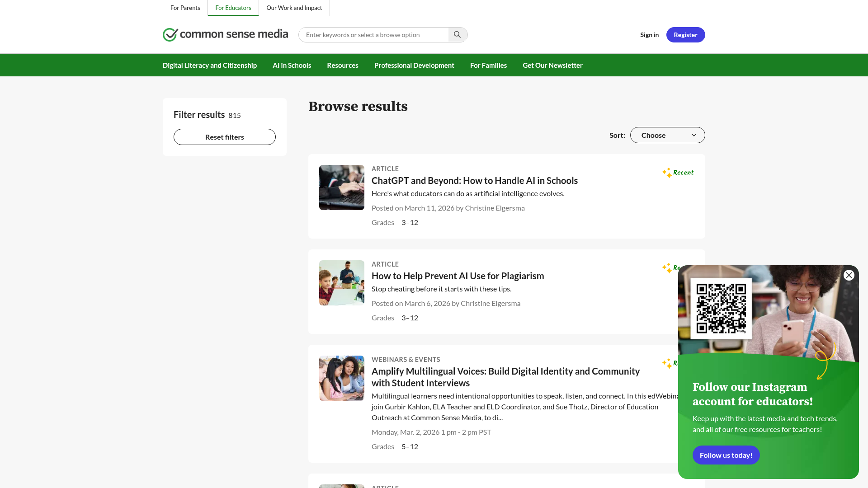Click the Multilingual Voices webinar thumbnail
This screenshot has height=488, width=868.
[342, 378]
